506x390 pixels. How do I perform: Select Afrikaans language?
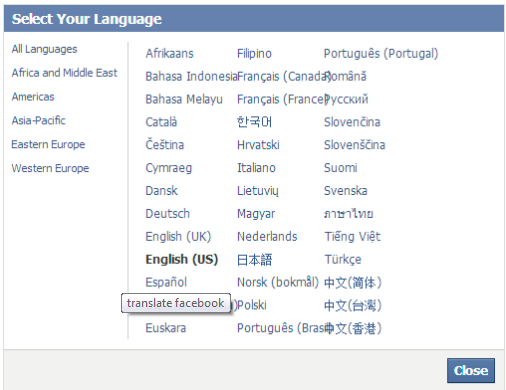point(169,53)
